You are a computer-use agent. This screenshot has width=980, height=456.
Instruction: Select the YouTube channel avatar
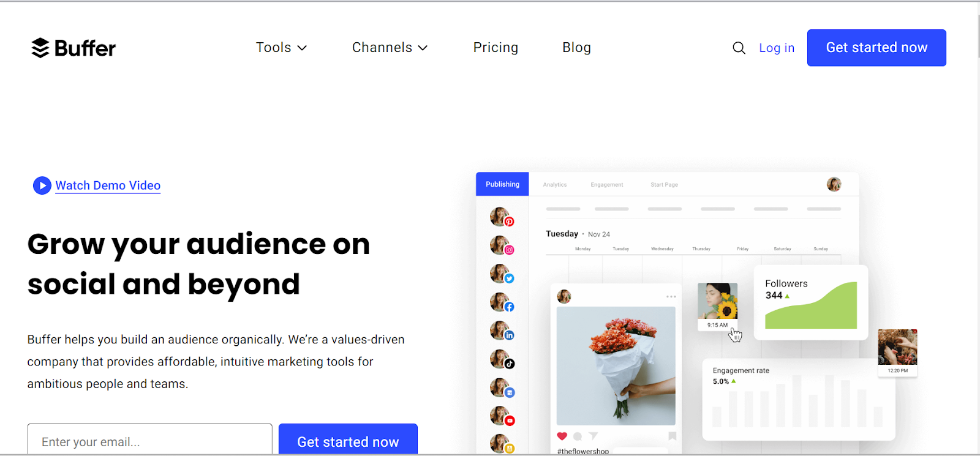click(502, 416)
